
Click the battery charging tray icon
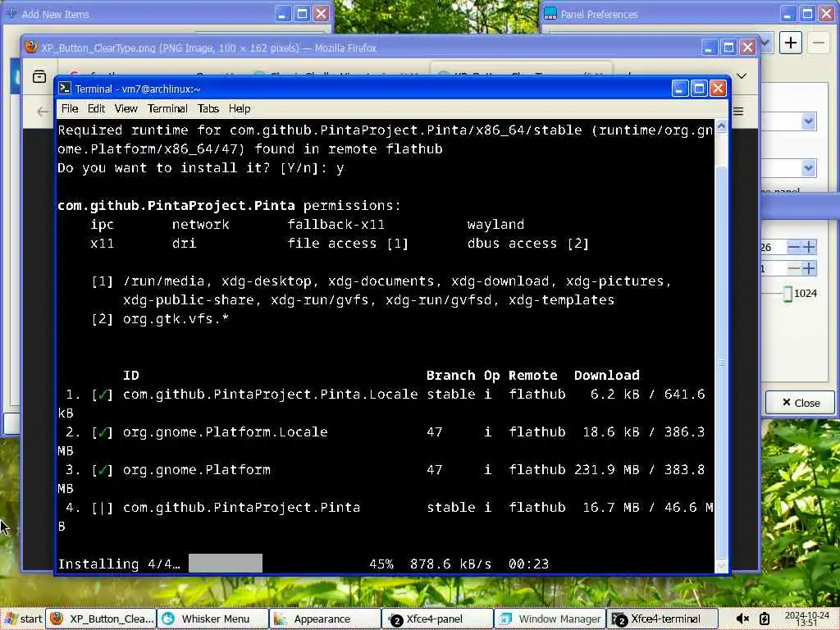click(765, 619)
